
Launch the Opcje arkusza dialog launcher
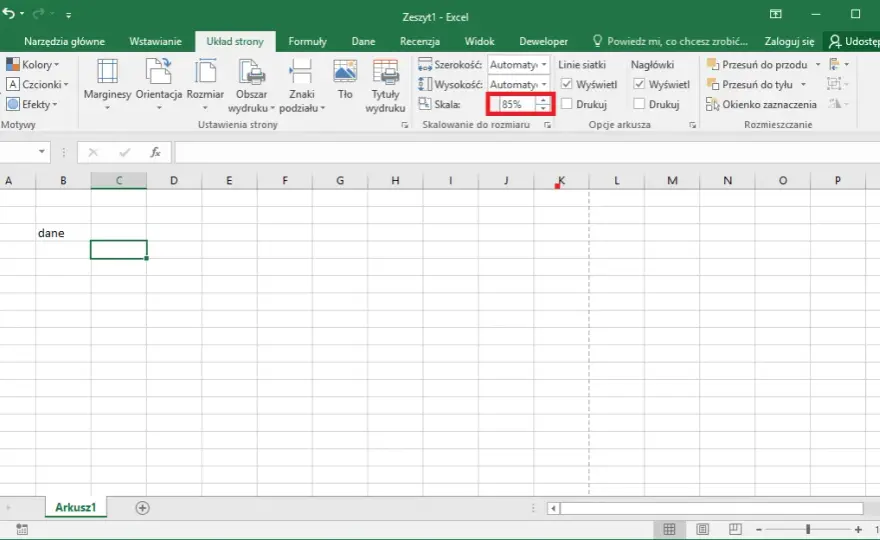pyautogui.click(x=693, y=125)
